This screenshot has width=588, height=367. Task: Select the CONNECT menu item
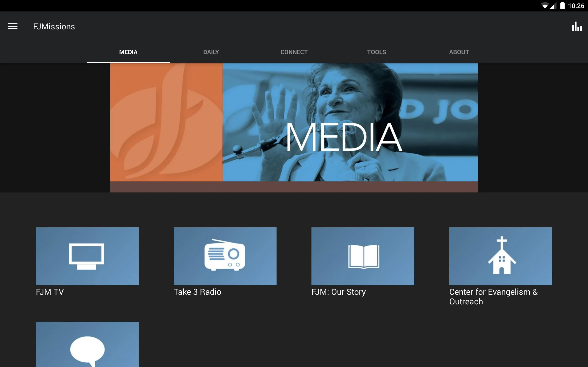(x=294, y=52)
